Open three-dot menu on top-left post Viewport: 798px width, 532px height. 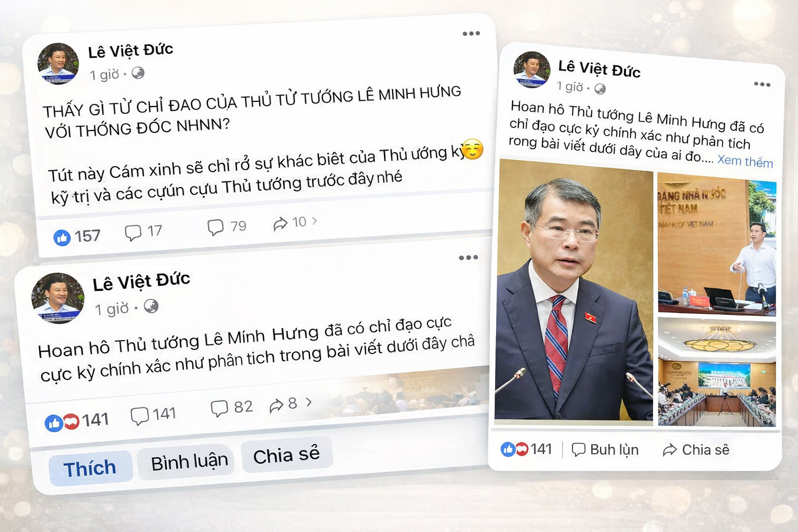471,34
